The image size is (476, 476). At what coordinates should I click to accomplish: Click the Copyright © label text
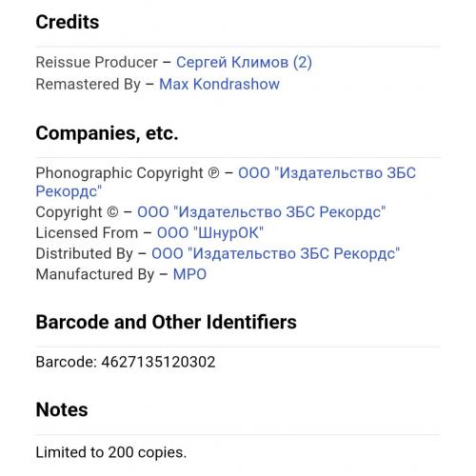click(77, 212)
